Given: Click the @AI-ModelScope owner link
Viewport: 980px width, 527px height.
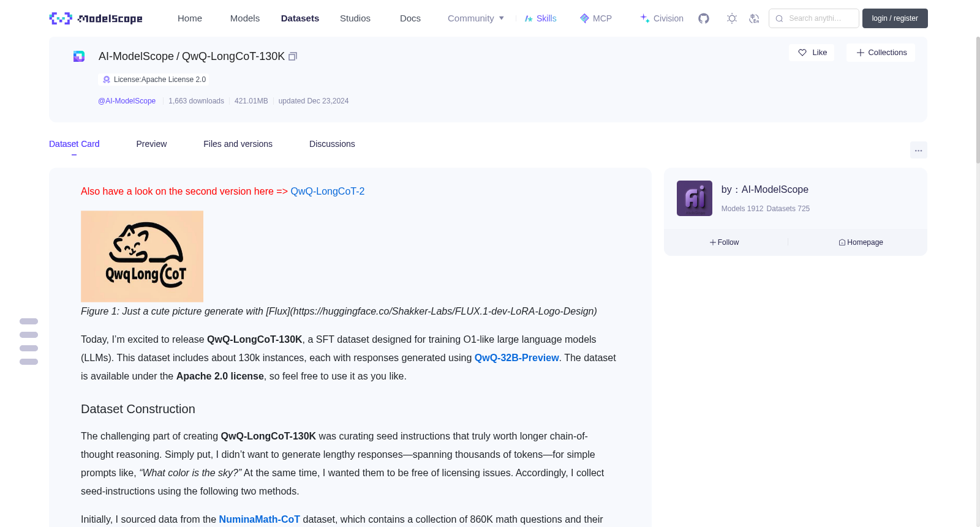Looking at the screenshot, I should (x=127, y=101).
